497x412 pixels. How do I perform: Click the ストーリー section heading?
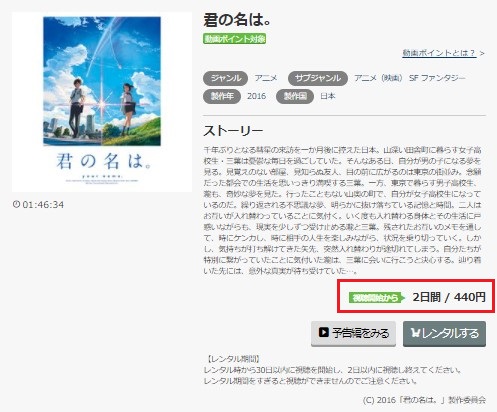tap(233, 131)
